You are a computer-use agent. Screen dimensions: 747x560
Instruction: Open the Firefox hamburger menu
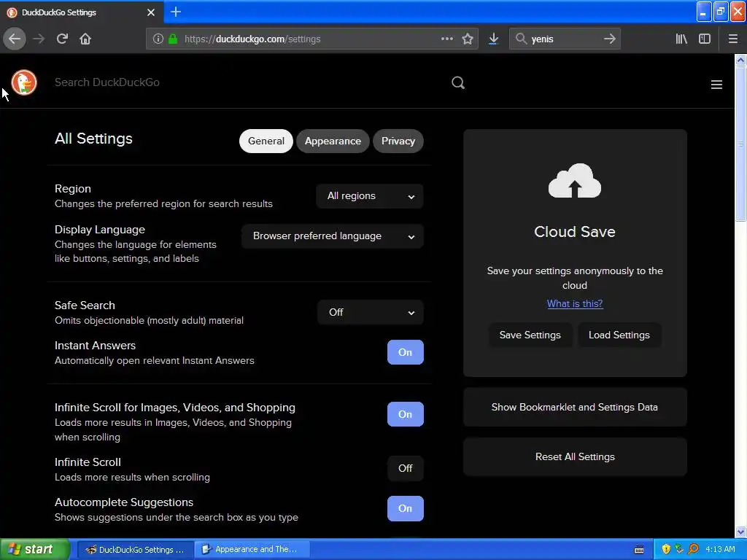732,39
